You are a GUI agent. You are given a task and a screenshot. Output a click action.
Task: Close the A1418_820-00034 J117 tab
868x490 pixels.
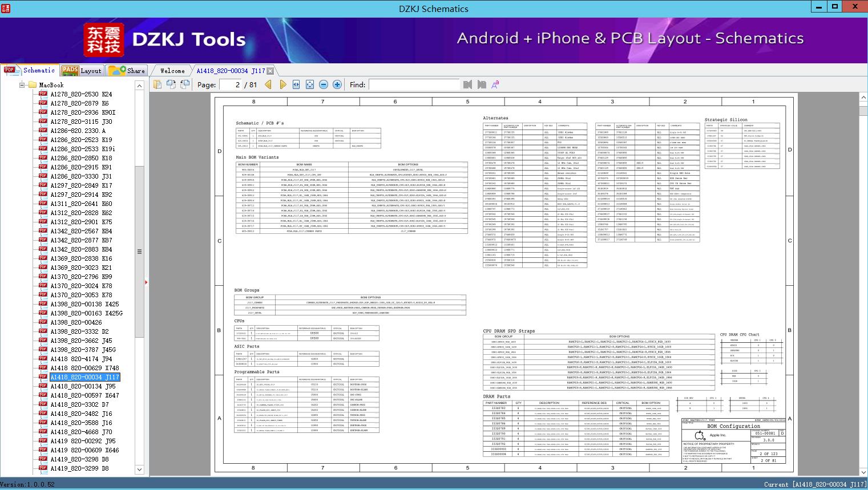click(x=271, y=71)
